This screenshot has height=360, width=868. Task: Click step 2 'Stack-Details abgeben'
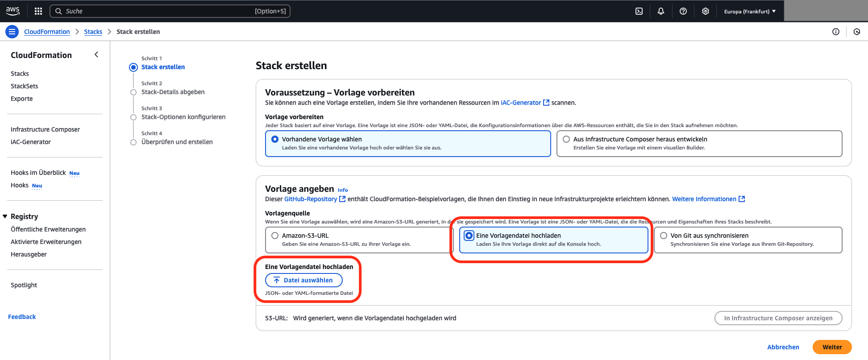click(173, 92)
